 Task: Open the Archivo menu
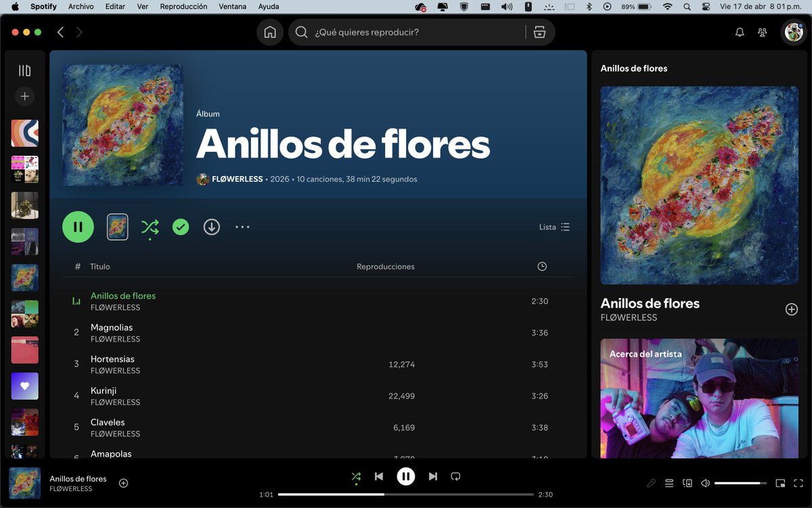coord(81,7)
